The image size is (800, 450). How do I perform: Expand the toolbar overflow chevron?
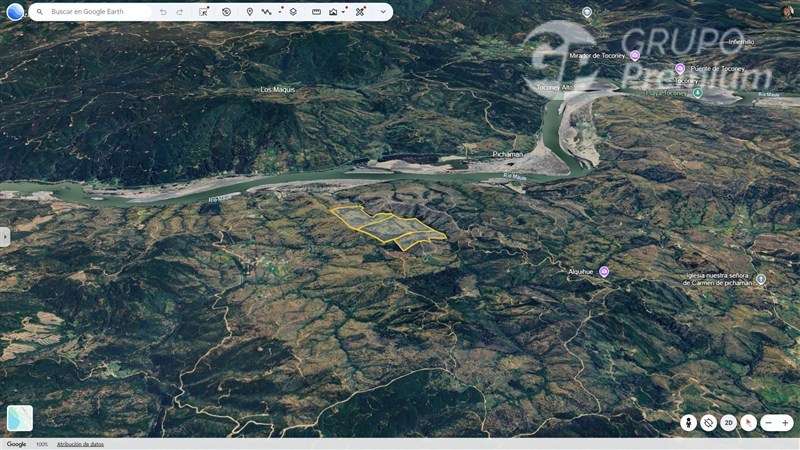point(383,12)
